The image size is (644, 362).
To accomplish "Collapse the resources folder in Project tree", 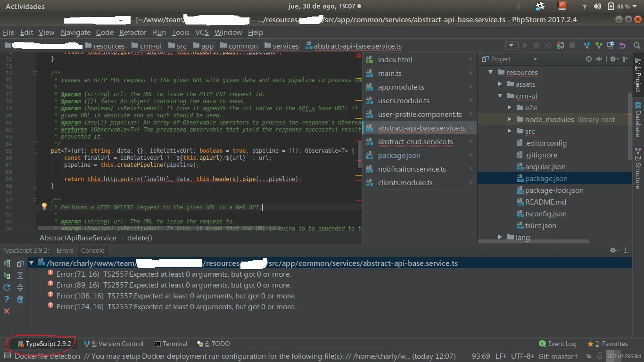I will pyautogui.click(x=491, y=72).
